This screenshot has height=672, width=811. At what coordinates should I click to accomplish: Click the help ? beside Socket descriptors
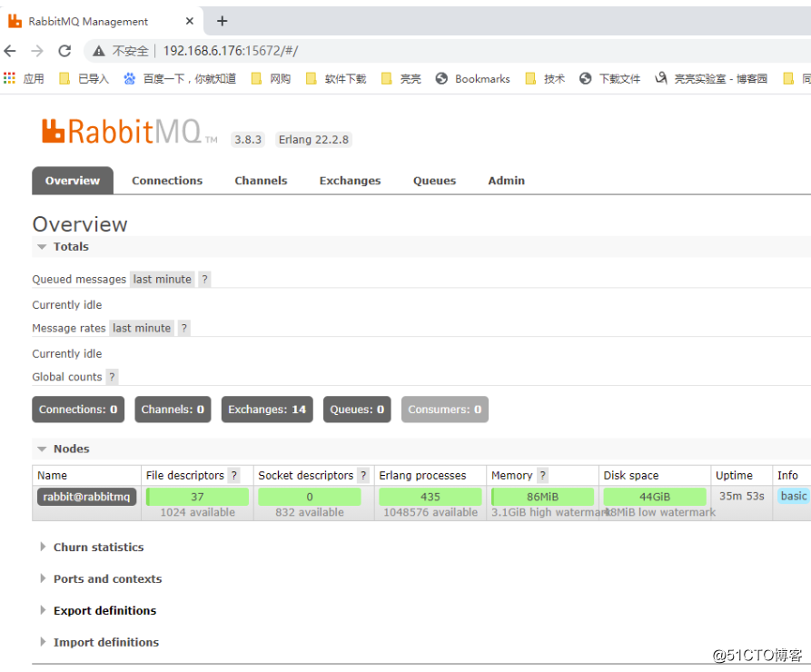[363, 475]
